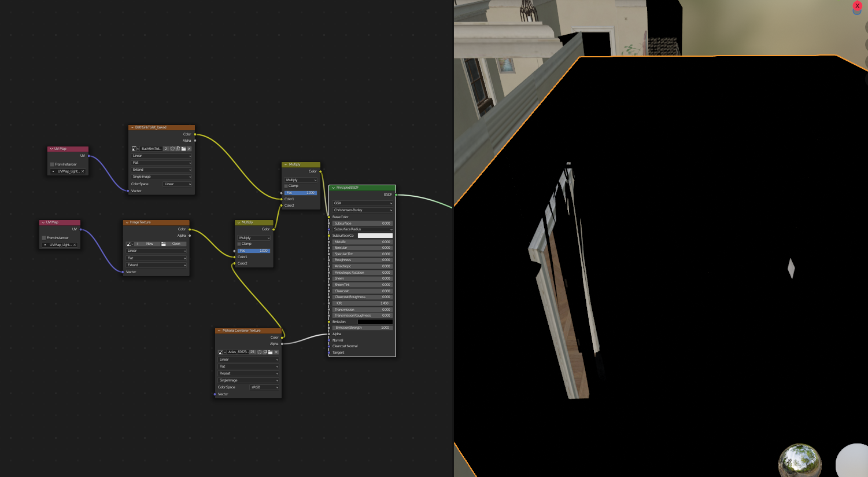Click duplicate image icon on BathSinkToilet_baked node

tap(178, 149)
